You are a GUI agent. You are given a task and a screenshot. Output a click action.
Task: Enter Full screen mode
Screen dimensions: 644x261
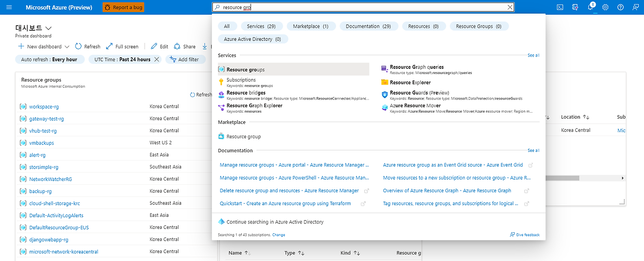[x=122, y=46]
